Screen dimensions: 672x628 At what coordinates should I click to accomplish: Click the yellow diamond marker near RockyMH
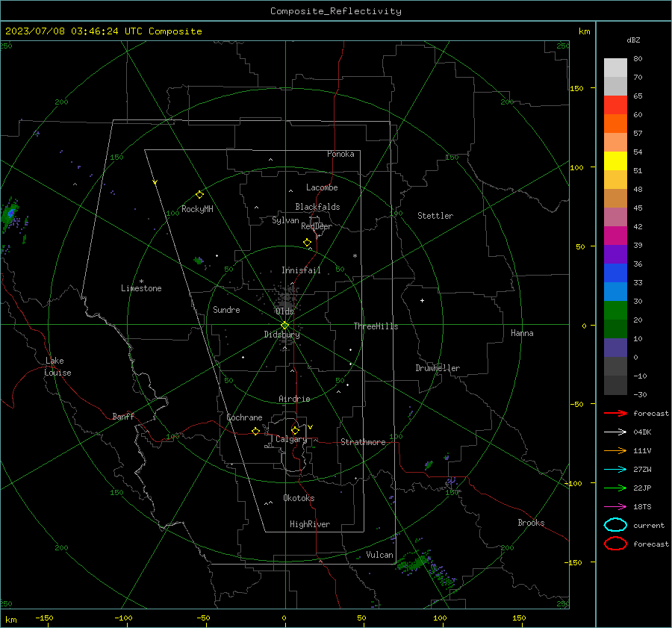click(199, 195)
